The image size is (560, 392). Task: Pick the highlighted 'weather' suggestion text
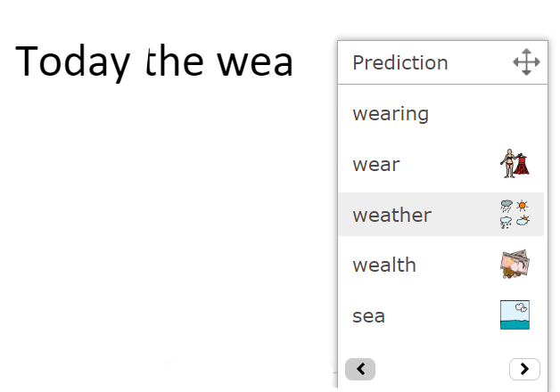click(x=391, y=215)
